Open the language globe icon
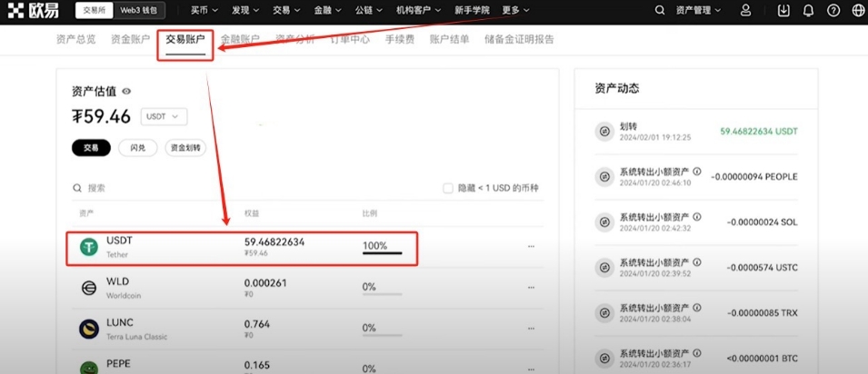 point(858,10)
